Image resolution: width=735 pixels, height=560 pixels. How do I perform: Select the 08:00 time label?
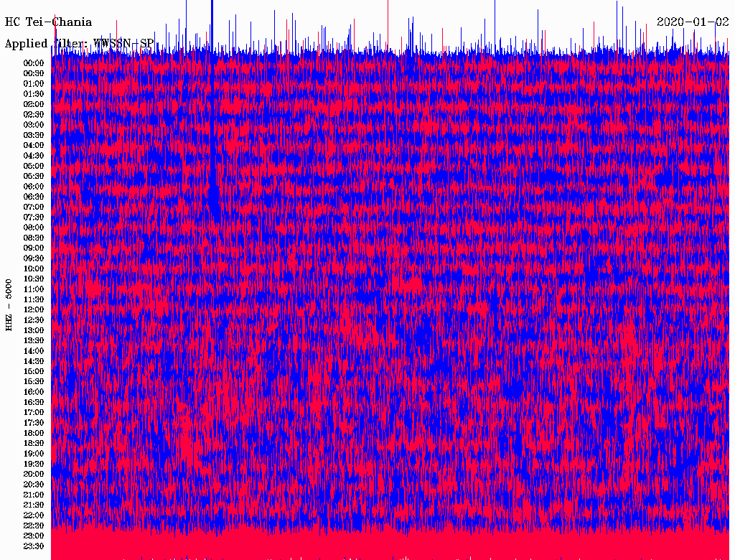point(34,228)
